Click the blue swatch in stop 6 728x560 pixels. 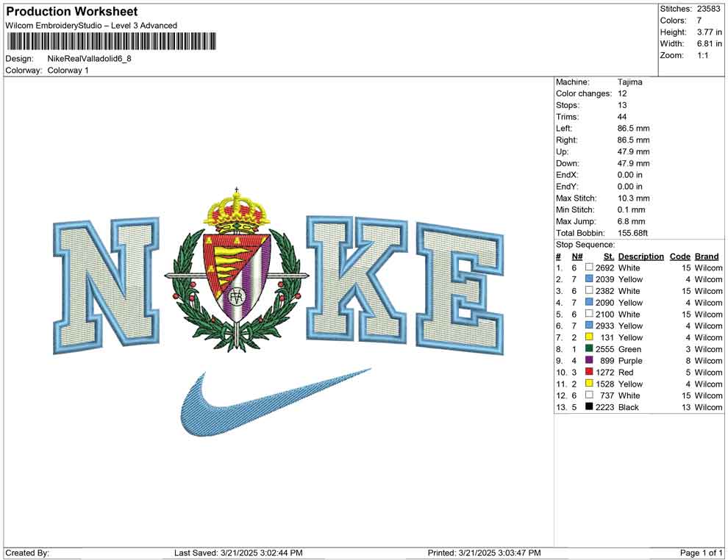(589, 326)
